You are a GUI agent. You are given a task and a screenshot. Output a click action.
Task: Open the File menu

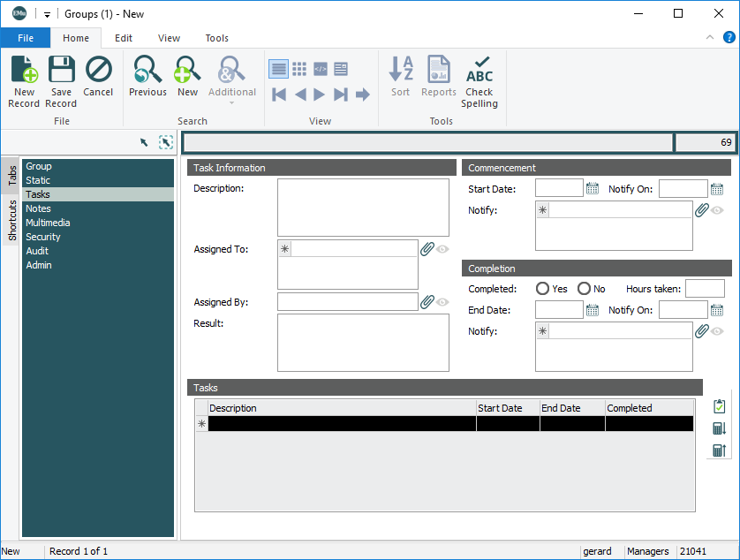(x=26, y=38)
